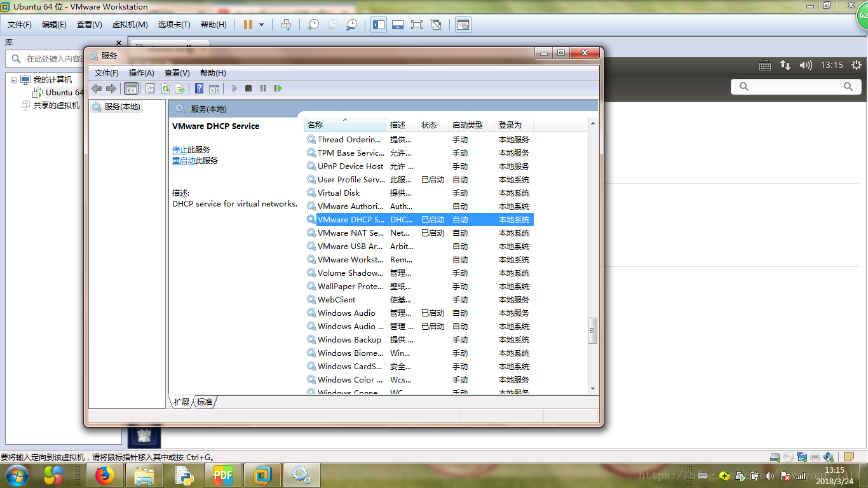
Task: Export the Services list
Action: (x=180, y=88)
